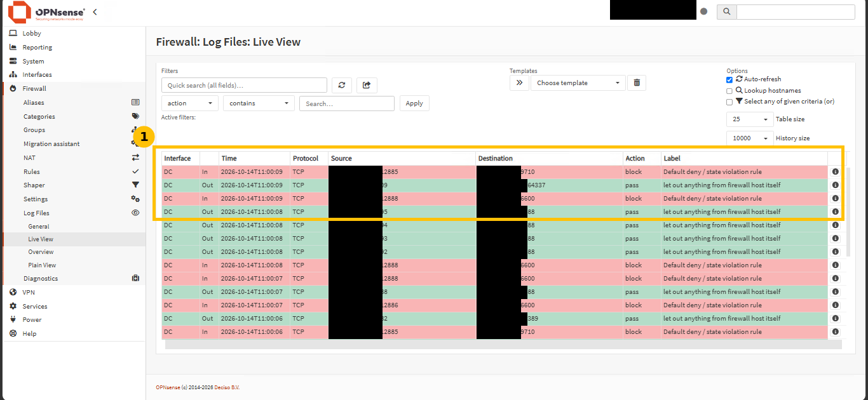Click the apply template double-arrow button

[519, 83]
